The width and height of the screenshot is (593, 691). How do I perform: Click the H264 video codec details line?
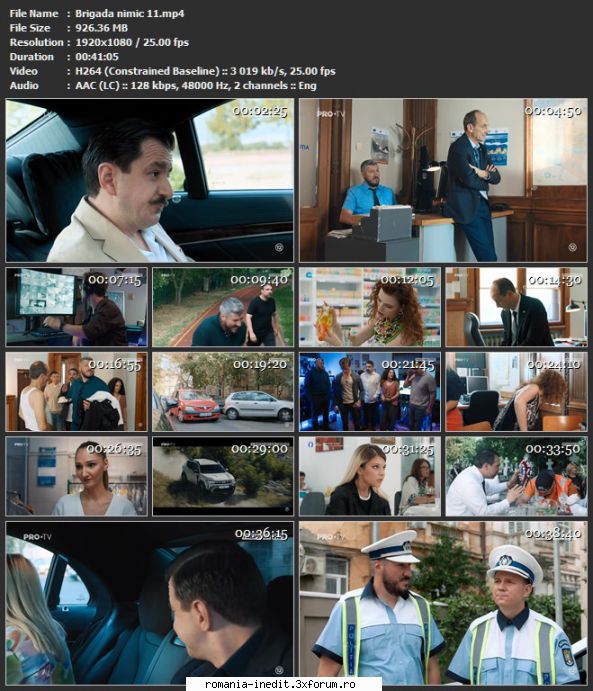tap(205, 71)
